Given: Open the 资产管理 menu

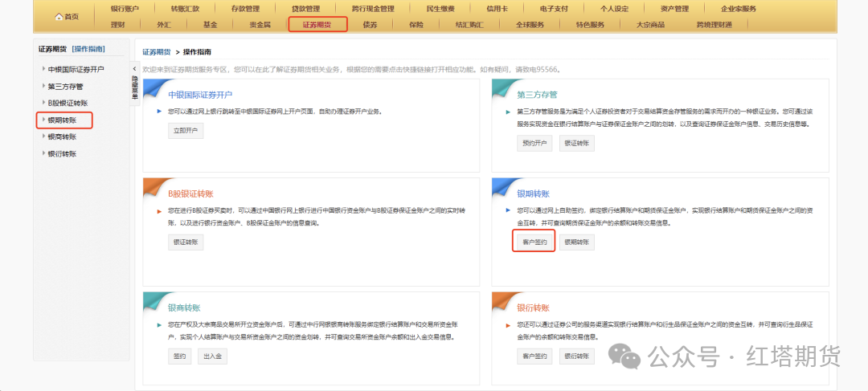Looking at the screenshot, I should click(675, 9).
